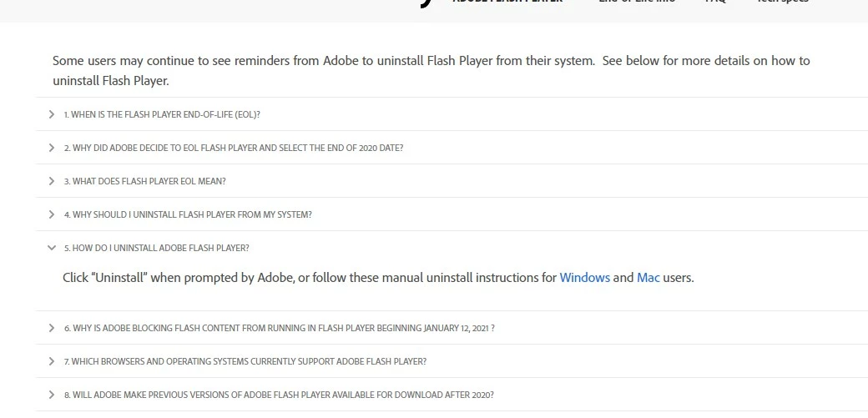Select 'Which browsers and operating systems currently support' heading
The image size is (868, 418).
[x=245, y=361]
